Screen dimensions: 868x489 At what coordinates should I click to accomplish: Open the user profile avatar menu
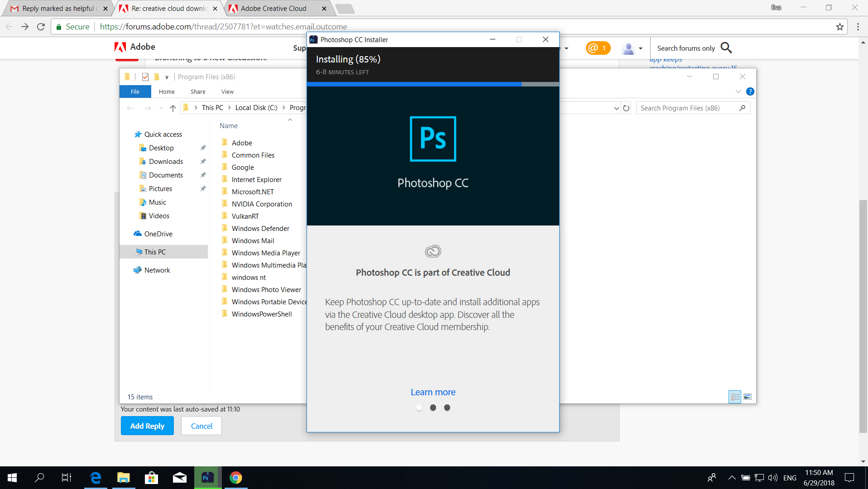click(632, 48)
